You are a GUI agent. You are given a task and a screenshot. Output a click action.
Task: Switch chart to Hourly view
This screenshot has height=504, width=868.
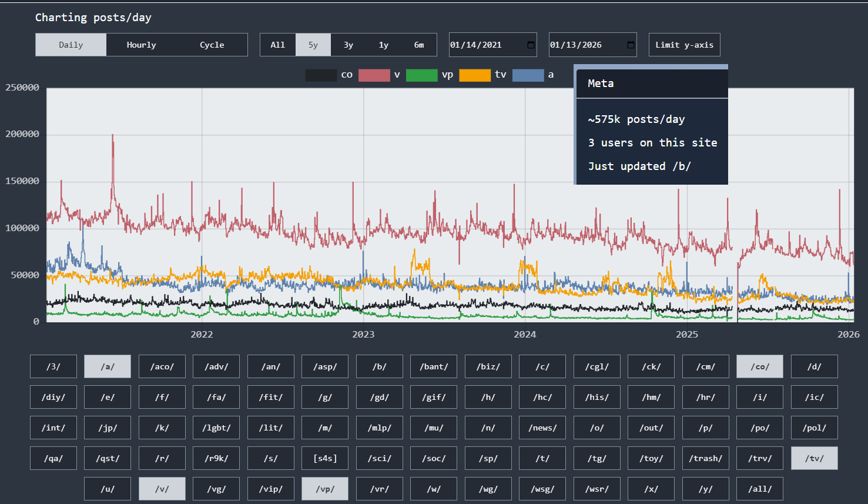click(x=142, y=45)
